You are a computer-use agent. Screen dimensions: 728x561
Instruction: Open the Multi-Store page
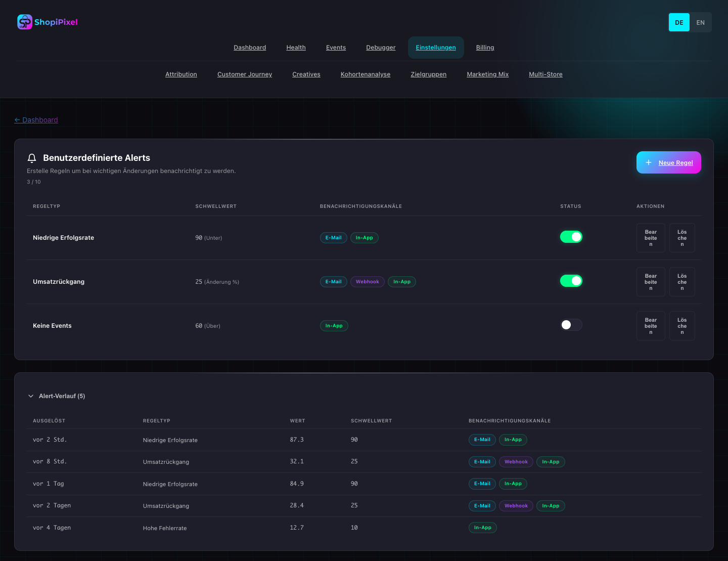545,74
